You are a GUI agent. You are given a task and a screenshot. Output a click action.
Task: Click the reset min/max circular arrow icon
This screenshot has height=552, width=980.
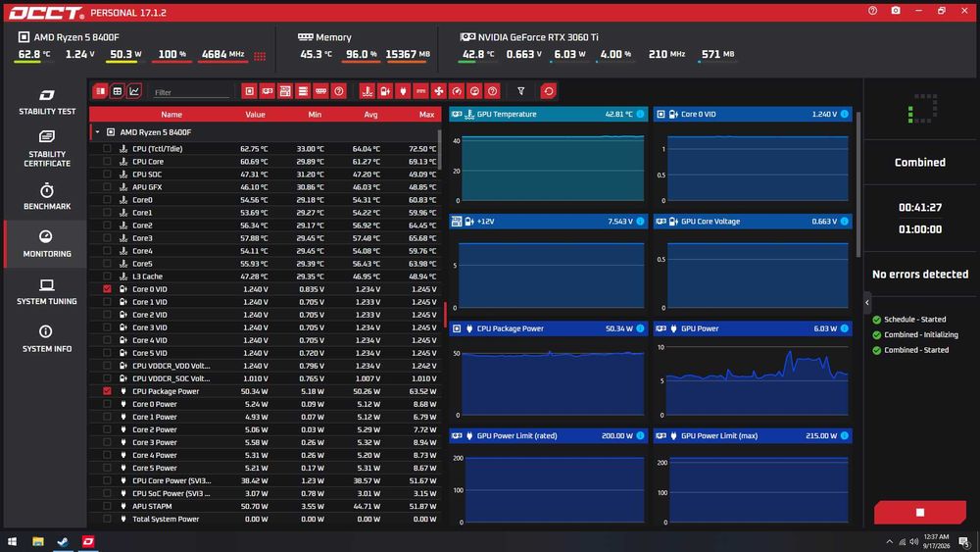(x=548, y=91)
